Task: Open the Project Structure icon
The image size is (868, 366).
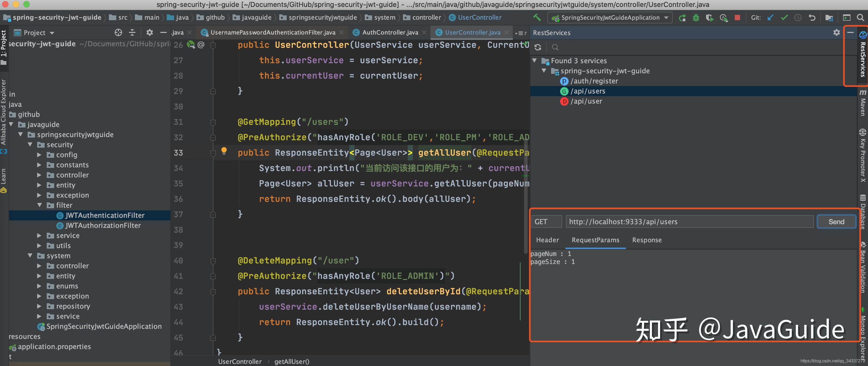Action: point(829,18)
